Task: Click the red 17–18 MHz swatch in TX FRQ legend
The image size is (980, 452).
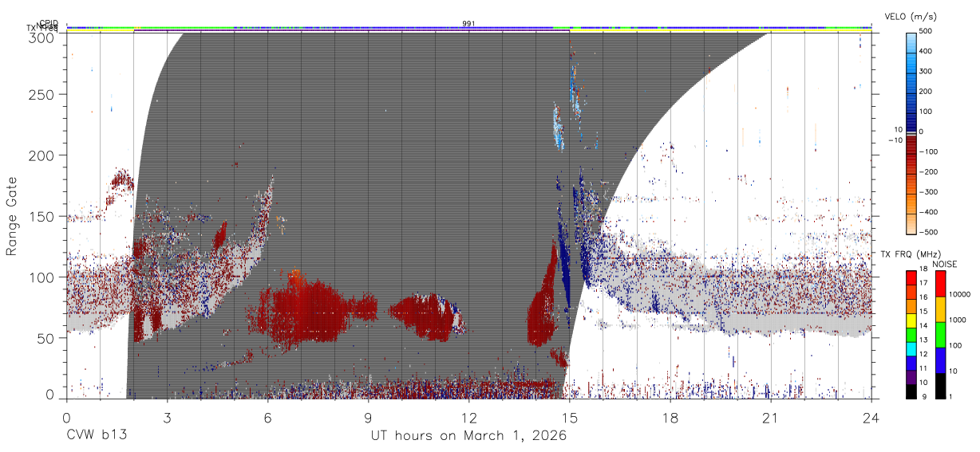Action: pyautogui.click(x=911, y=278)
